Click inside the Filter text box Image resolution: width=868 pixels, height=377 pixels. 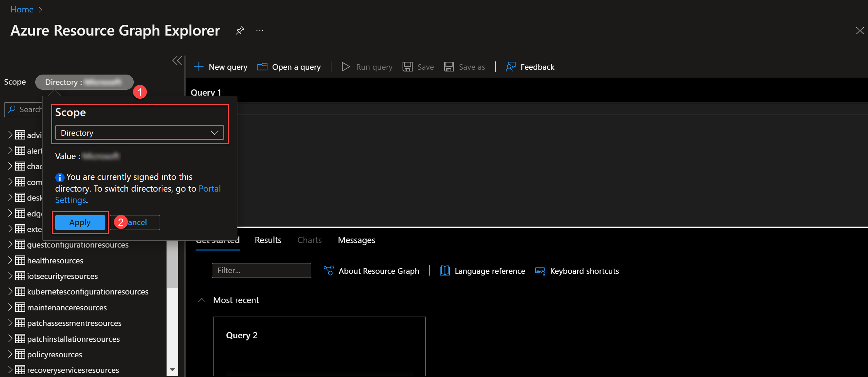tap(262, 270)
